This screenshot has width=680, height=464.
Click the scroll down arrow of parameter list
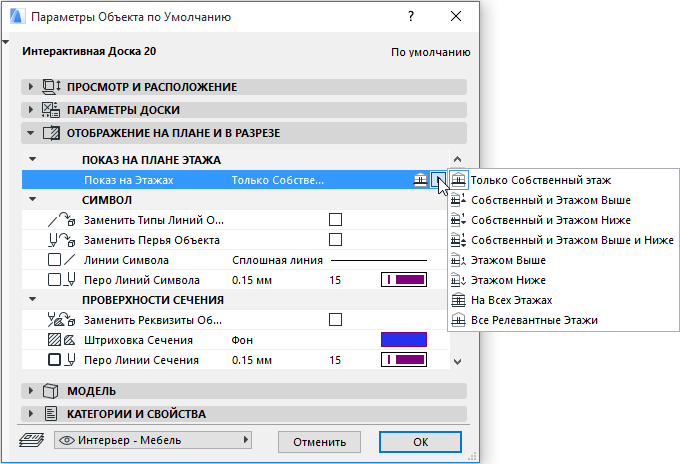coord(457,361)
